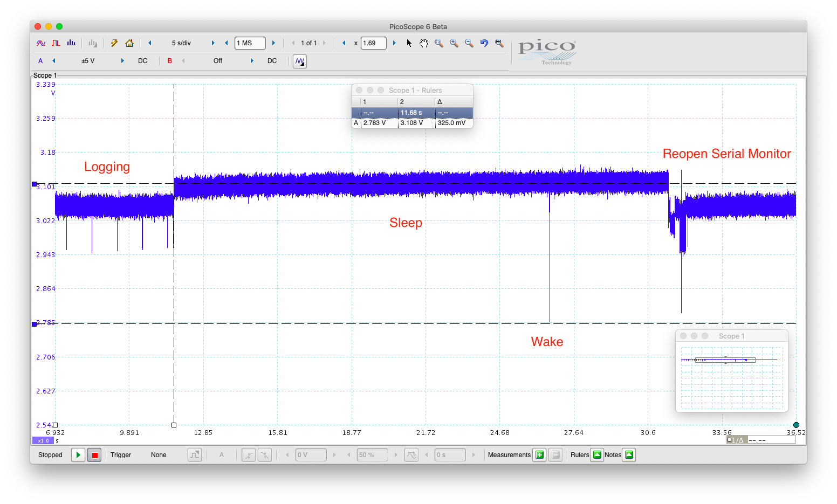The width and height of the screenshot is (837, 504).
Task: Start capture with the green play button
Action: [x=78, y=455]
